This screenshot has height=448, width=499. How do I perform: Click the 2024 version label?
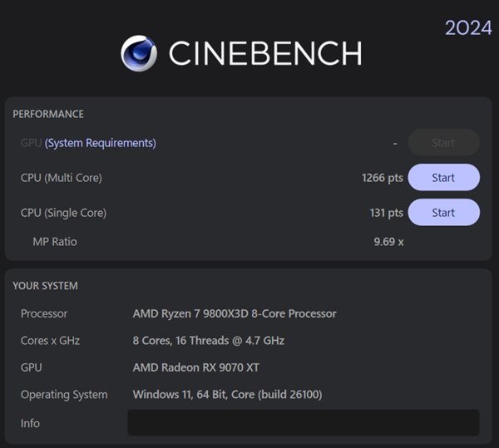[468, 28]
